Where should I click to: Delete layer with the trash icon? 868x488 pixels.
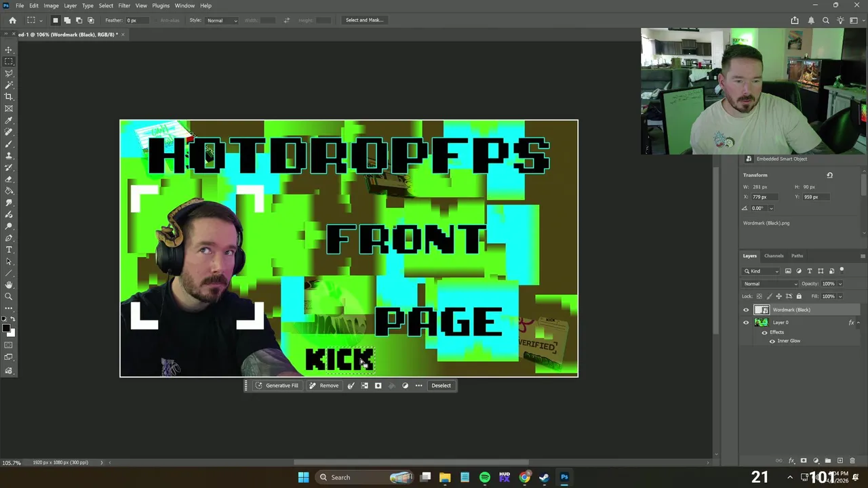click(x=852, y=461)
